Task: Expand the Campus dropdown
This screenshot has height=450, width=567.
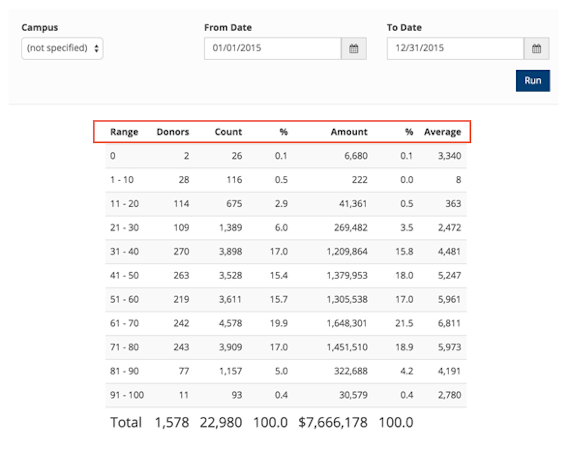Action: (62, 48)
